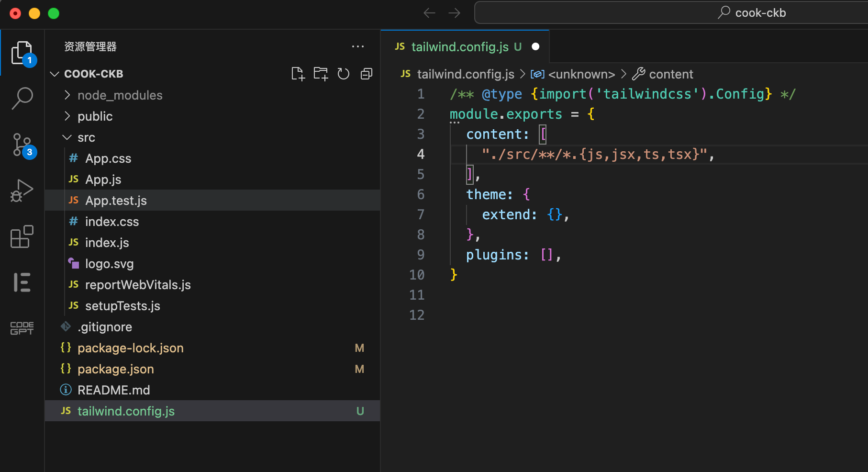The height and width of the screenshot is (472, 868).
Task: Click the content glob string on line 4
Action: point(594,154)
